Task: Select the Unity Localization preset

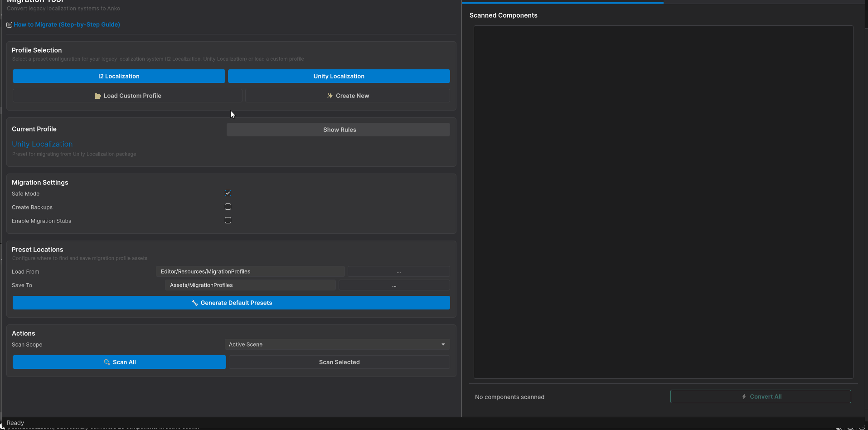Action: tap(339, 76)
